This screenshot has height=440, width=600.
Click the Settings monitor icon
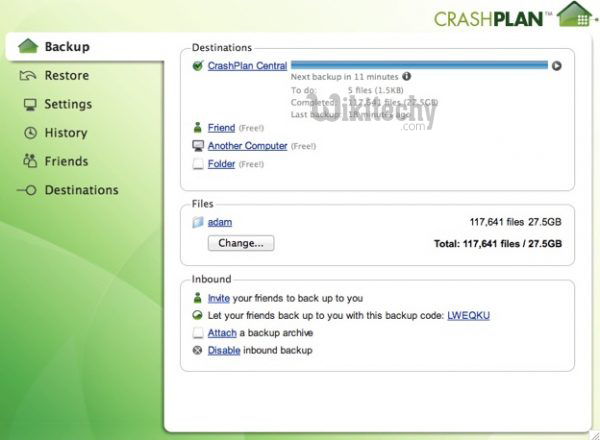(x=30, y=104)
